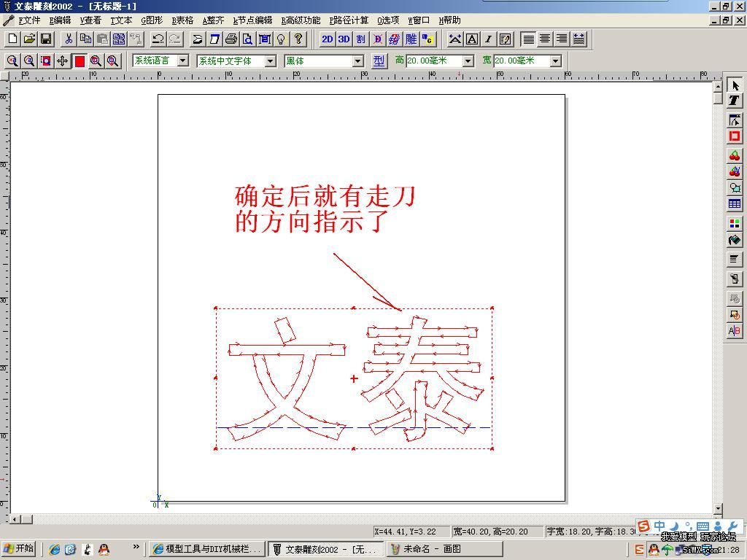Screen dimensions: 747x560
Task: Click the vertical scrollbar down arrow
Action: coord(718,508)
